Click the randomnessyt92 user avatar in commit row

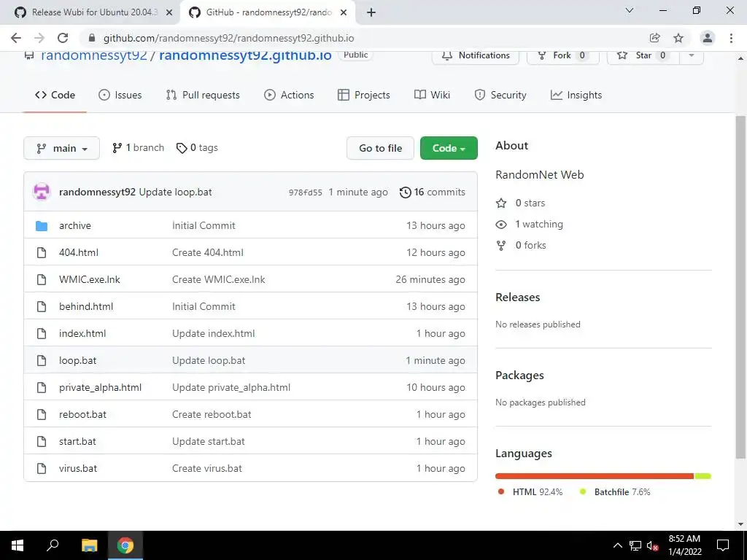click(42, 192)
